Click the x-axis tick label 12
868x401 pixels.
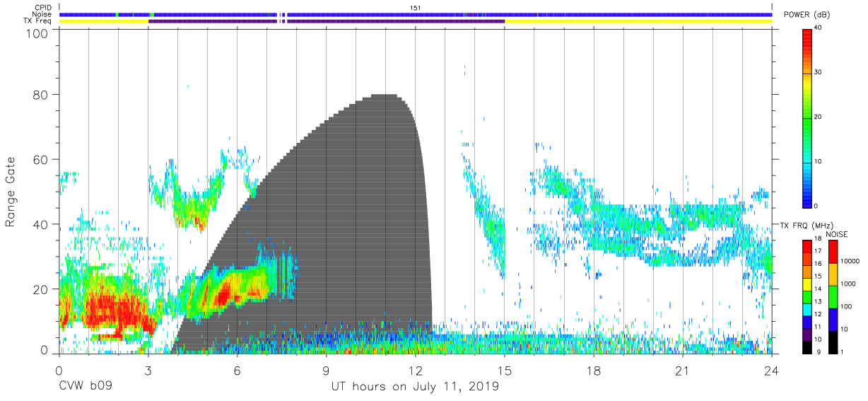pos(416,370)
